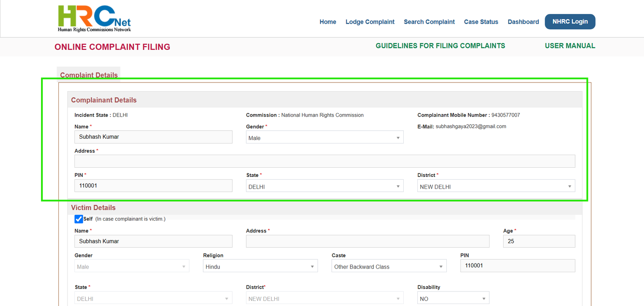Open Guidelines for Filing Complaints link
Screen dimensions: 644x306
pyautogui.click(x=440, y=46)
